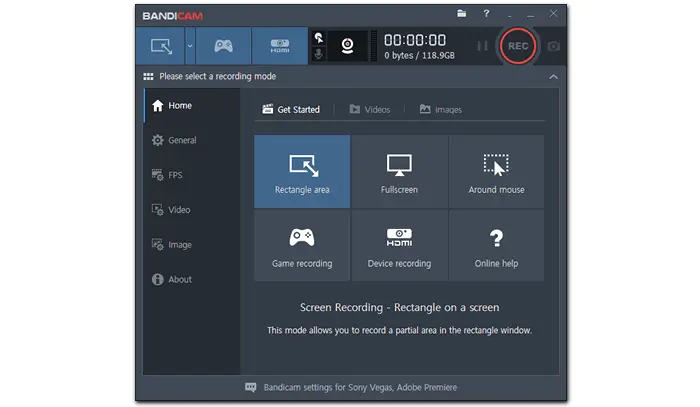
Task: Start recording with the REC button
Action: click(518, 46)
